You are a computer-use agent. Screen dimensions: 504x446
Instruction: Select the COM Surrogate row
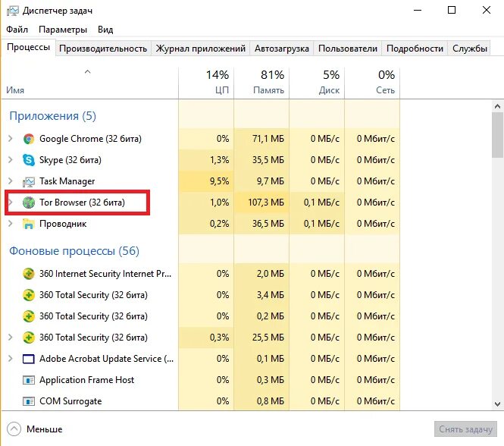[x=201, y=401]
